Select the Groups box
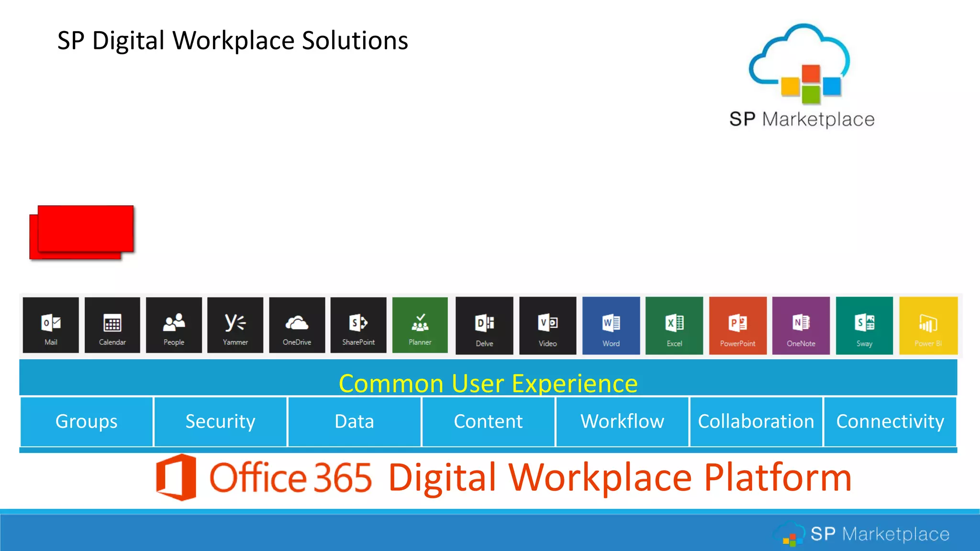 tap(87, 421)
